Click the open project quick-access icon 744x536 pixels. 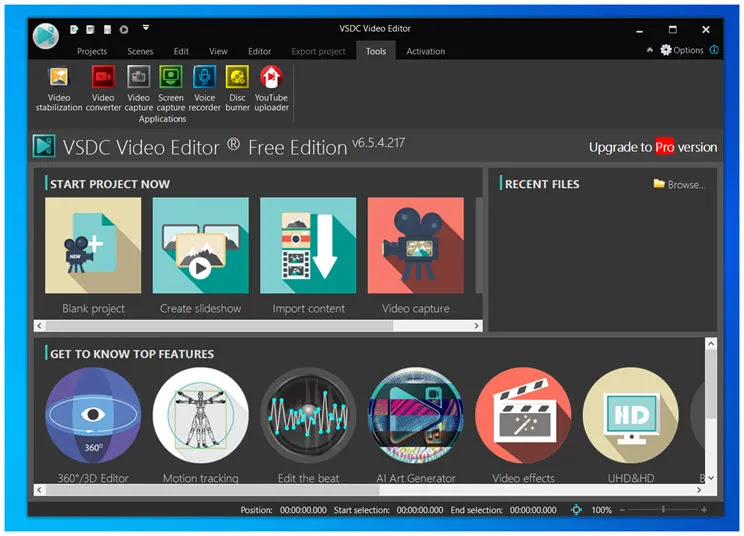tap(90, 29)
